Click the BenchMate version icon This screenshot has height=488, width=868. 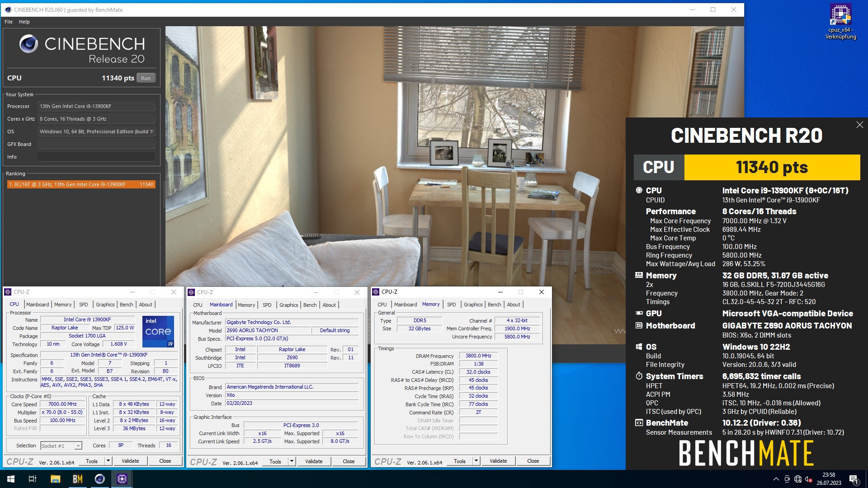[639, 422]
